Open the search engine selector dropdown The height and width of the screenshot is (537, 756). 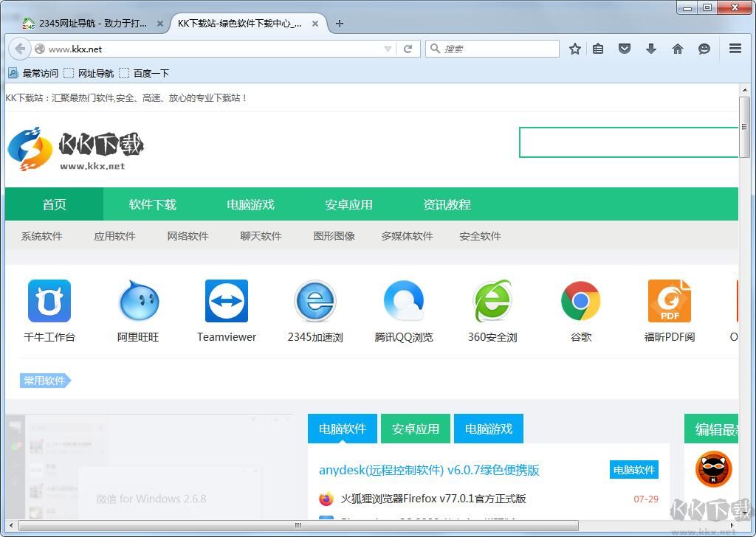pos(436,49)
